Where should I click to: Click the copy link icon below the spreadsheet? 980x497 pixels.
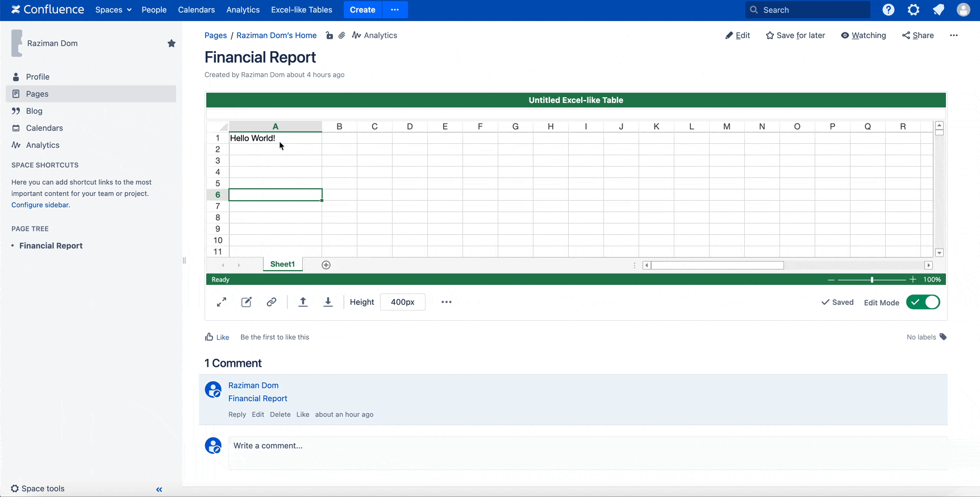tap(272, 302)
